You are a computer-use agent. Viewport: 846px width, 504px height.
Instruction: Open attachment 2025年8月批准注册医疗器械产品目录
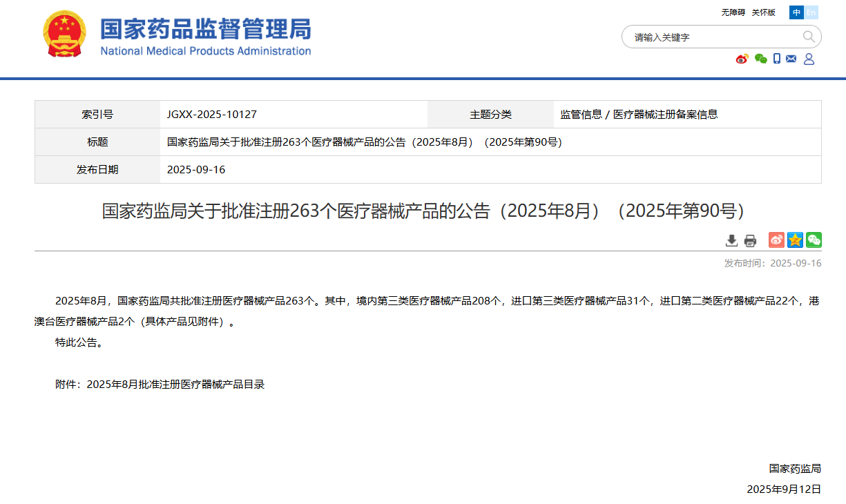click(x=175, y=385)
